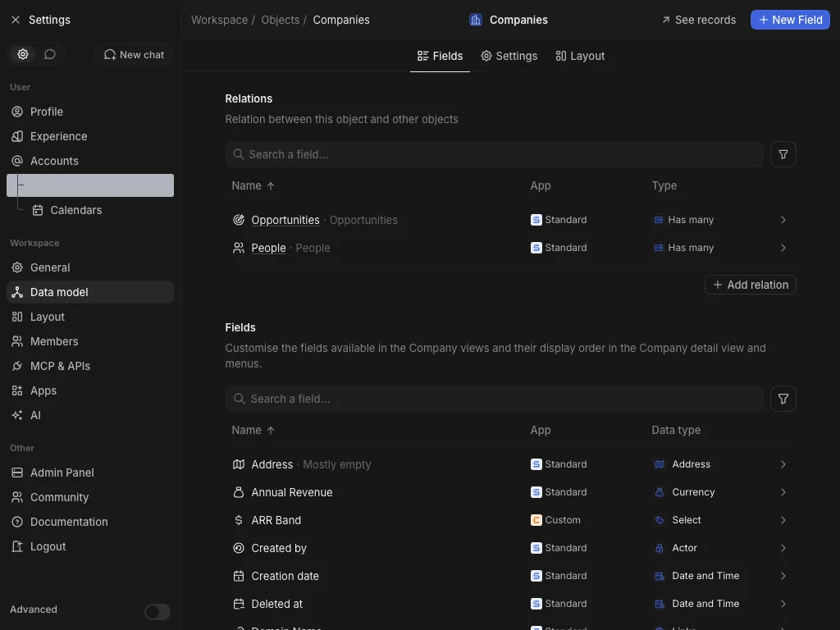Expand the Created by row chevron

pos(783,547)
